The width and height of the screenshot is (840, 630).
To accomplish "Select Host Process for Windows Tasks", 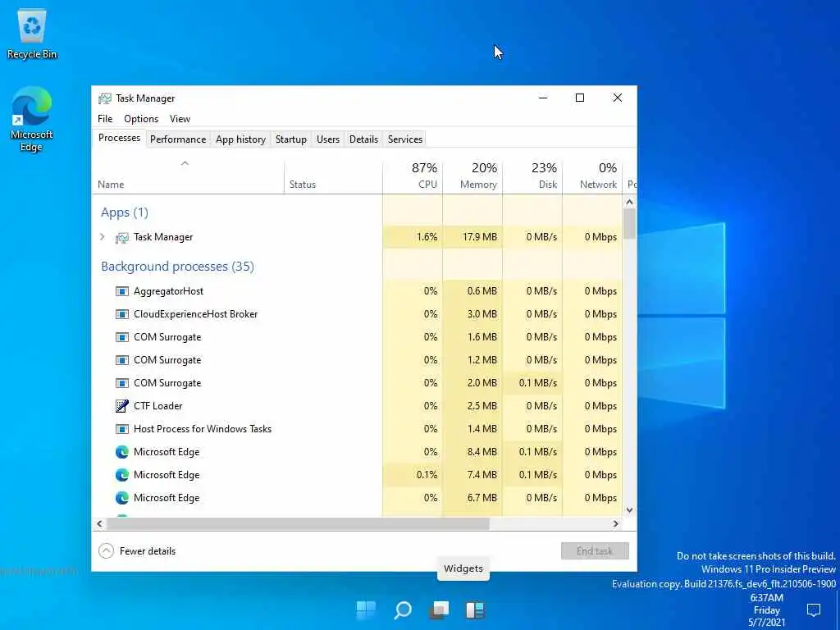I will (203, 429).
